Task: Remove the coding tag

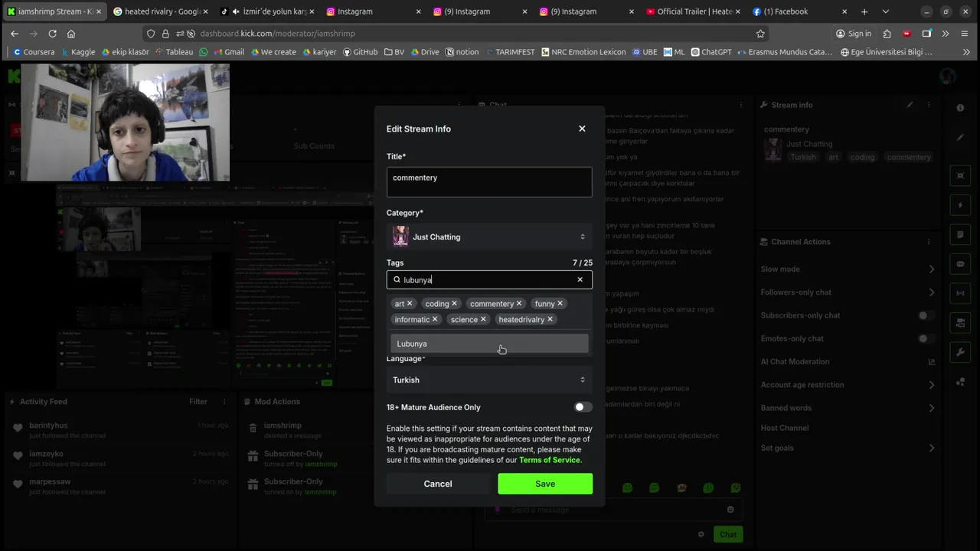Action: [454, 304]
